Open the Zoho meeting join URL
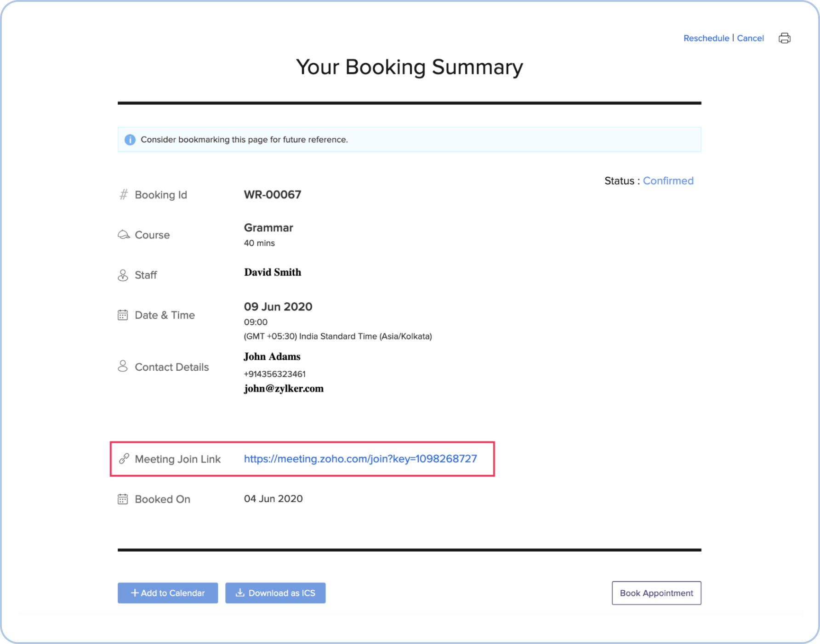 (x=360, y=459)
